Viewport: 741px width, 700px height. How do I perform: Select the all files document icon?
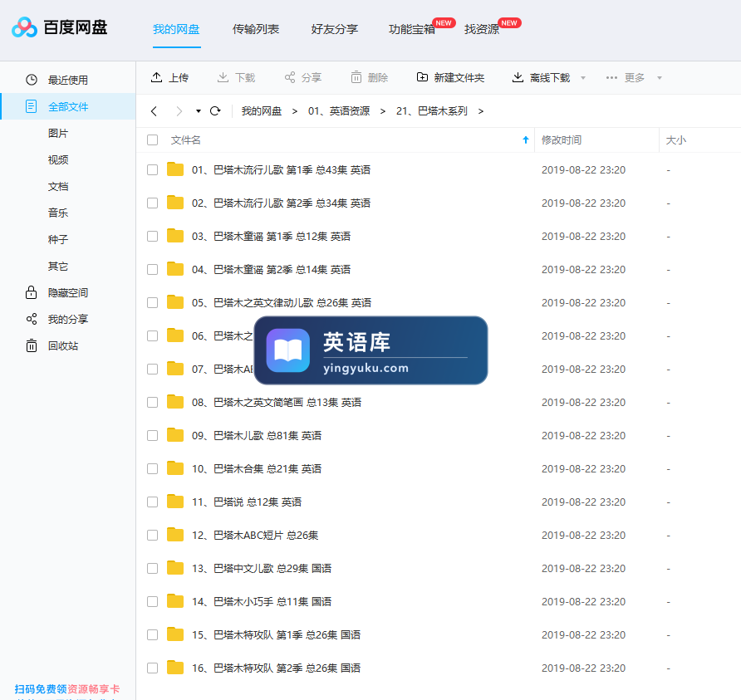pos(32,106)
